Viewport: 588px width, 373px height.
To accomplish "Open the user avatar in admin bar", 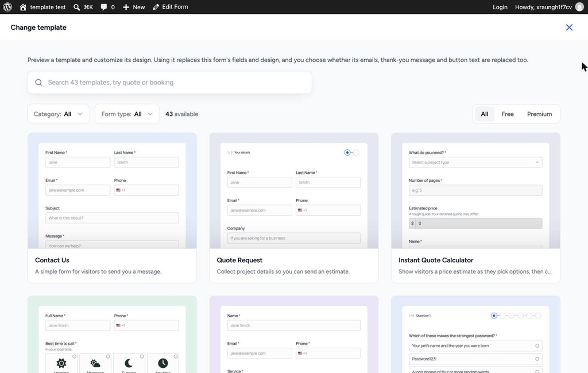I will [579, 7].
